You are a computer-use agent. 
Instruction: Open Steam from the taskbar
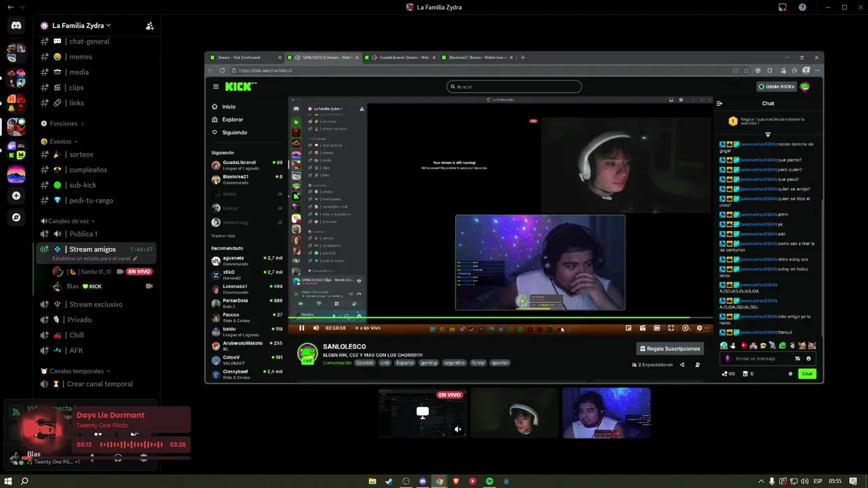(x=389, y=481)
